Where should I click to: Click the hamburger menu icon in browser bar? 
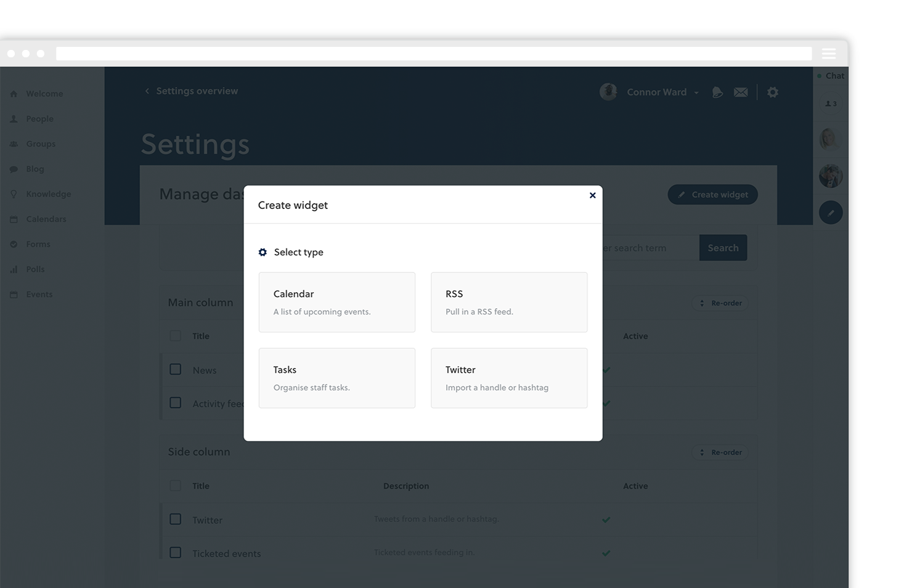coord(829,54)
